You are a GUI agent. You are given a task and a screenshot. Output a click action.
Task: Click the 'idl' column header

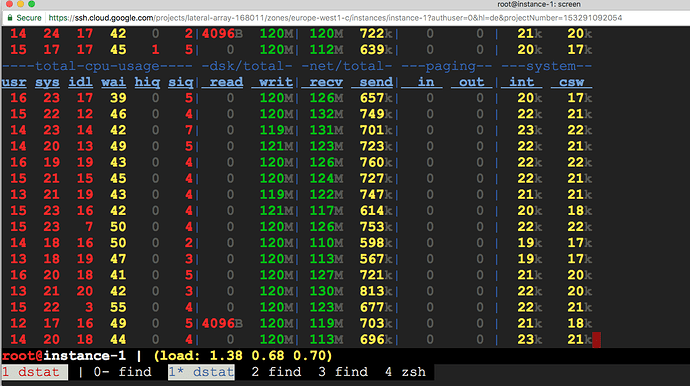(81, 82)
